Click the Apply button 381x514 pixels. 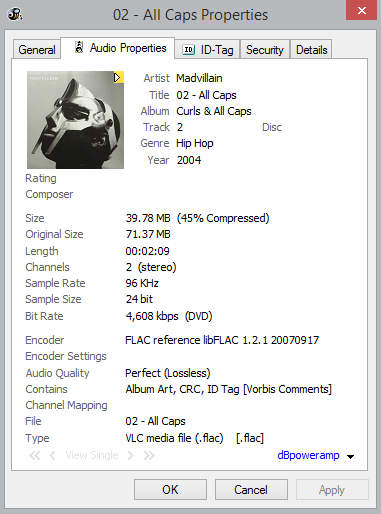332,490
